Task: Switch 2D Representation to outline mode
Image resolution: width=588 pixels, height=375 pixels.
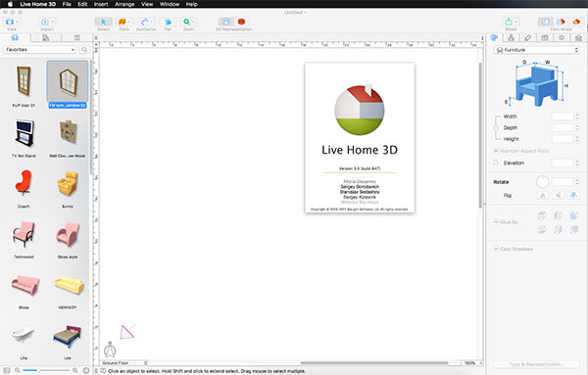Action: coord(226,22)
